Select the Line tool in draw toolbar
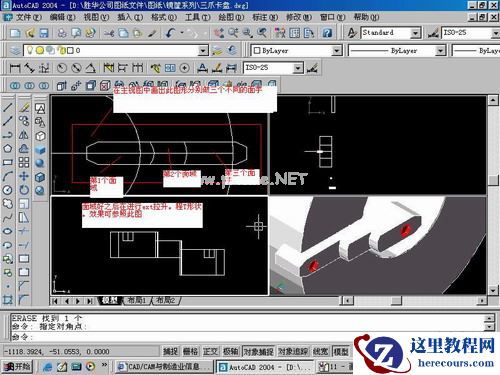The image size is (500, 375). (x=8, y=107)
